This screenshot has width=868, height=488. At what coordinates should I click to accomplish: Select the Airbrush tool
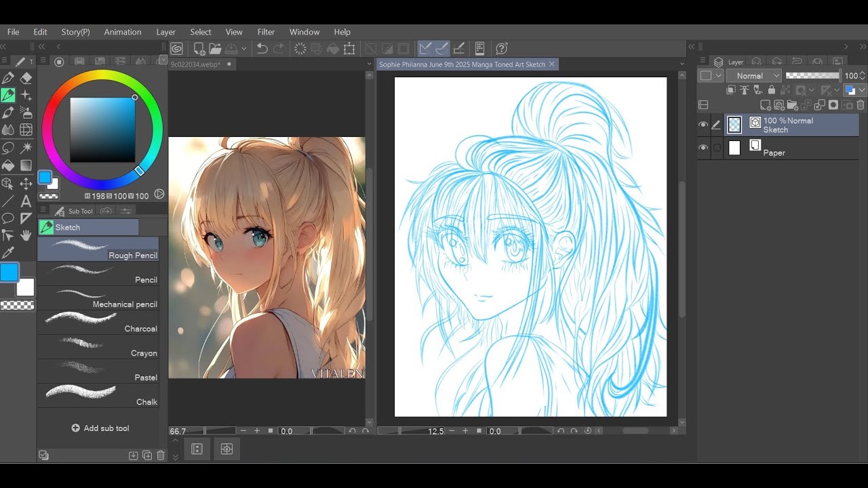(x=26, y=113)
